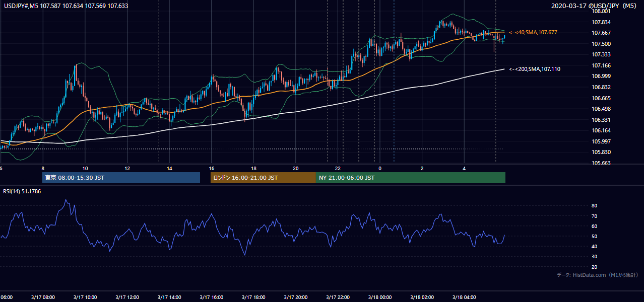The height and width of the screenshot is (302, 644).
Task: Click RSI scale value 70
Action: [595, 216]
